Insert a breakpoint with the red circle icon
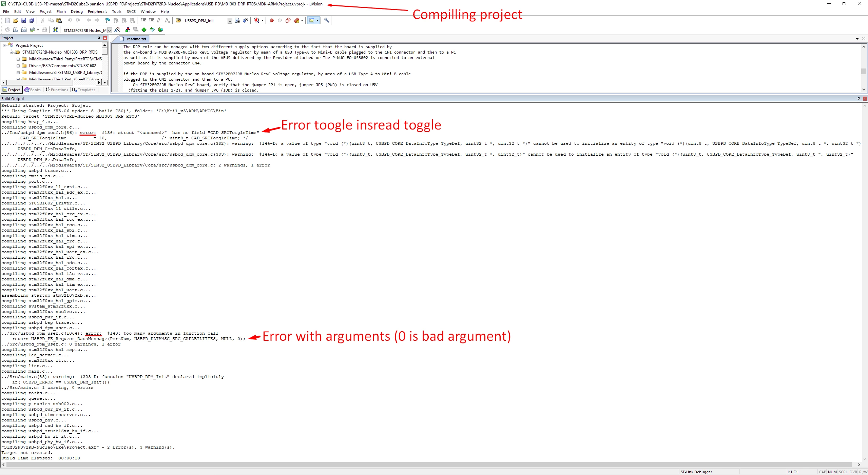868x475 pixels. 272,20
